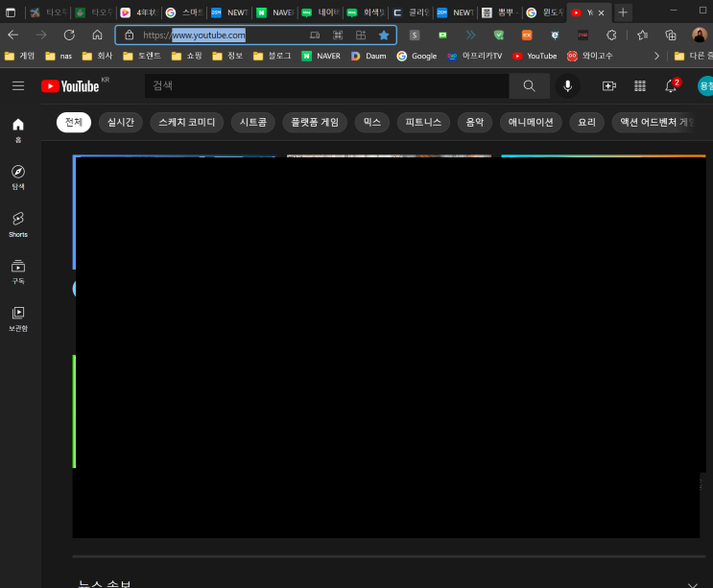Viewport: 713px width, 588px height.
Task: Switch to the NAVER browser tab
Action: [x=274, y=12]
